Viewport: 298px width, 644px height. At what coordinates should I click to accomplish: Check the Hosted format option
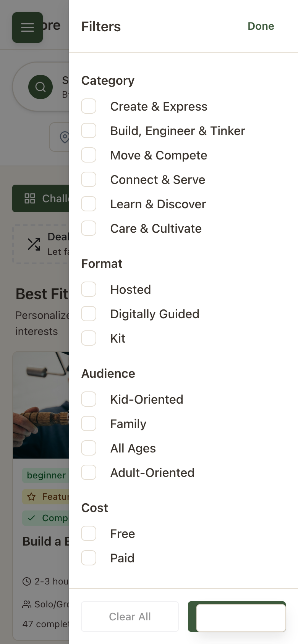(x=88, y=289)
